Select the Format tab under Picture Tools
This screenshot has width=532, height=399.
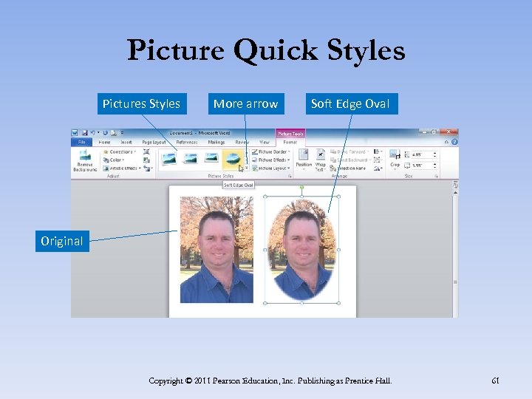pos(290,142)
